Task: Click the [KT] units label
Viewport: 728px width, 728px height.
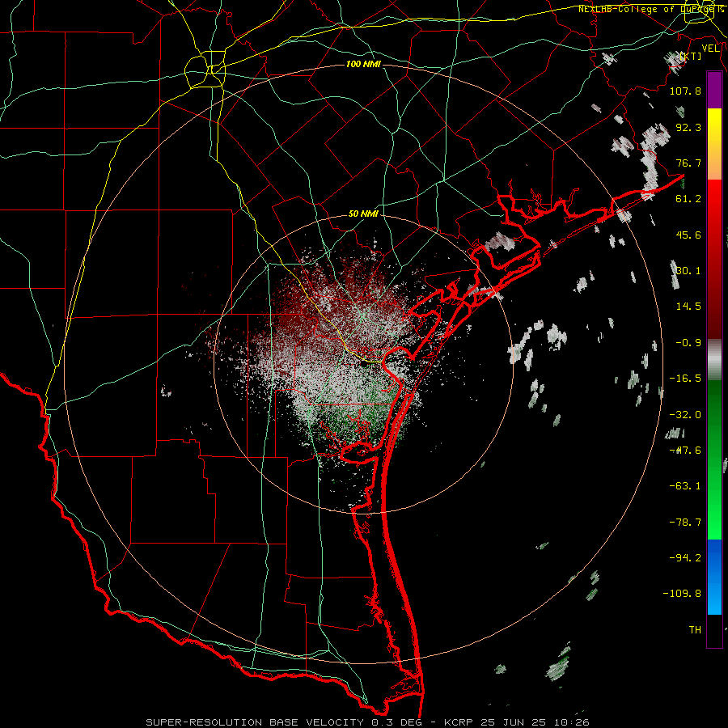Action: coord(691,56)
